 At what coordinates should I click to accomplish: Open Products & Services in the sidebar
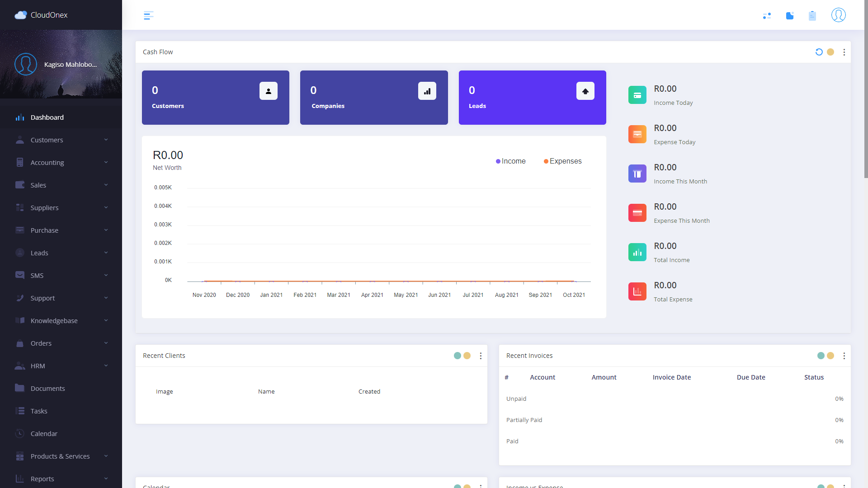pos(61,456)
